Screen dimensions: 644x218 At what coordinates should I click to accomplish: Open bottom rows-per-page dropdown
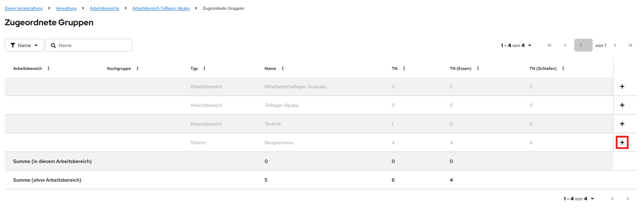578,199
